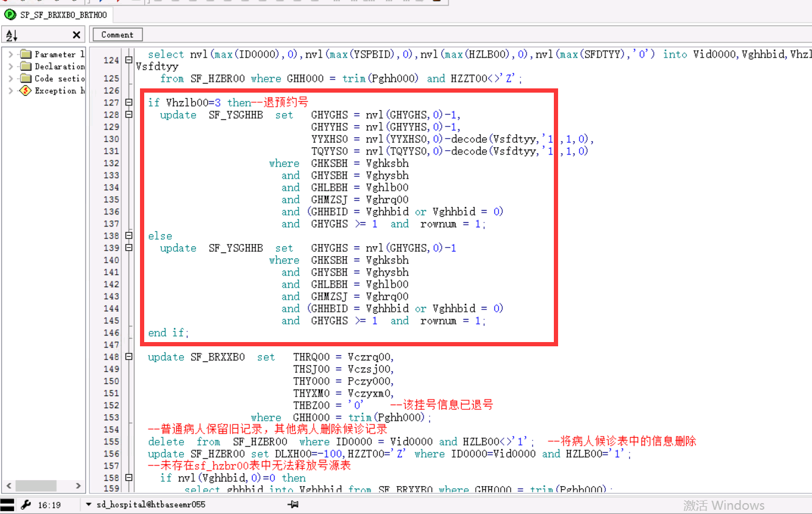Click the comment '--该挂号信息已退号'
Viewport: 812px width, 514px height.
(442, 406)
